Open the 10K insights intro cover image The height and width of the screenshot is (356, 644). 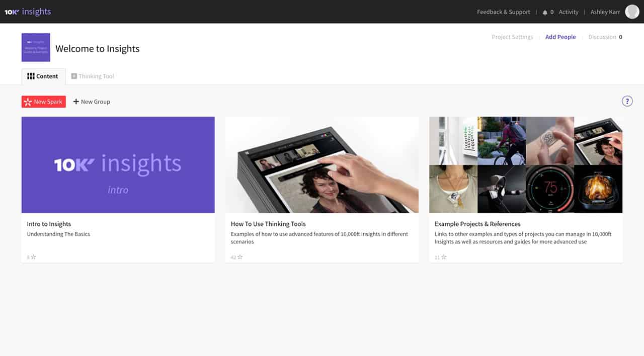pos(118,165)
